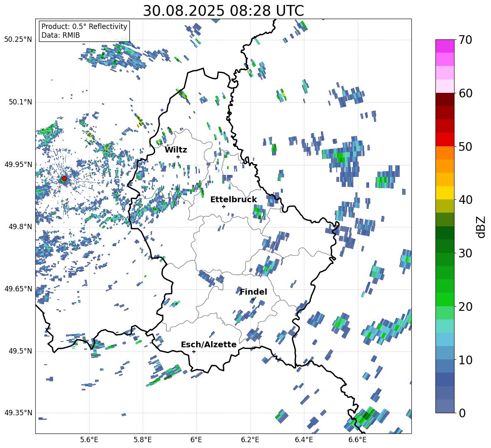The width and height of the screenshot is (491, 448).
Task: Click the yellow color band near 40
Action: click(445, 192)
